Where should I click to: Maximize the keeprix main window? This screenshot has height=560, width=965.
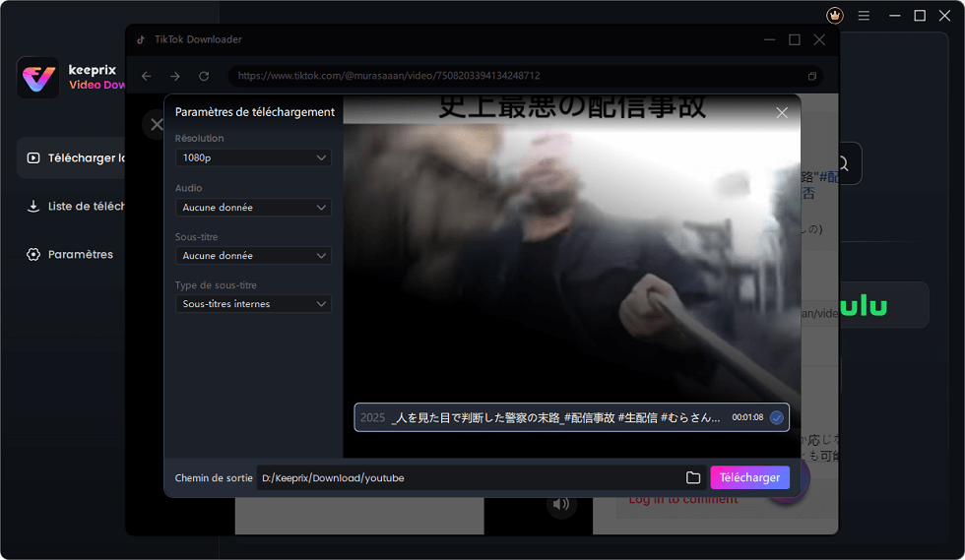920,16
